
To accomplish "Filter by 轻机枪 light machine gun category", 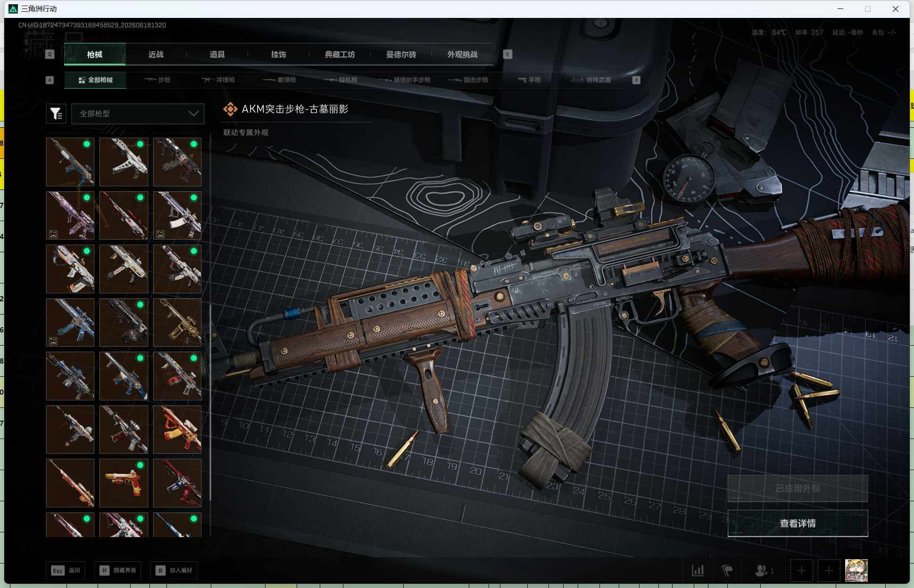I will click(x=341, y=80).
